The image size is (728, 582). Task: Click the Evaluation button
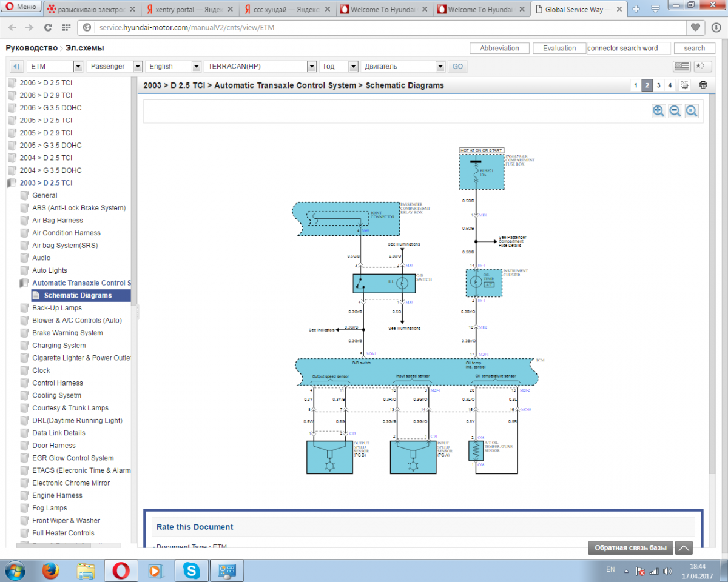coord(559,48)
